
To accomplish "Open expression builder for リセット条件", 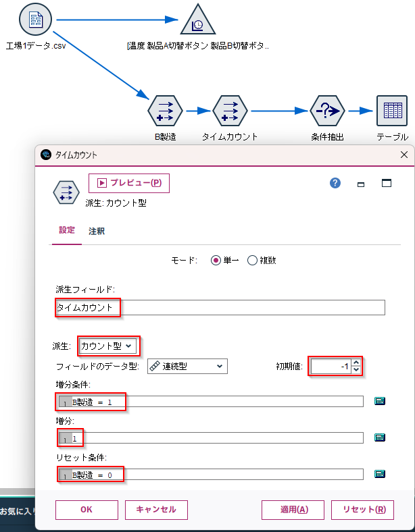I will [380, 474].
